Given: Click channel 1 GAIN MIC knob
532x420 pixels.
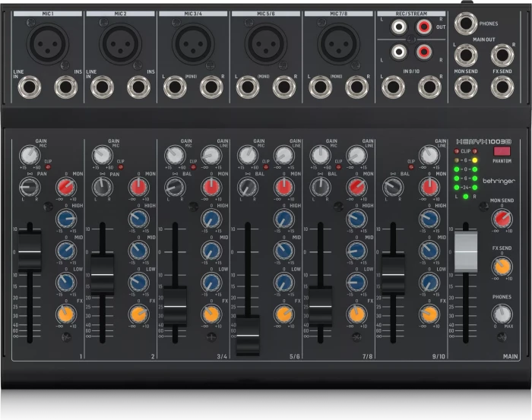Looking at the screenshot, I should click(30, 155).
